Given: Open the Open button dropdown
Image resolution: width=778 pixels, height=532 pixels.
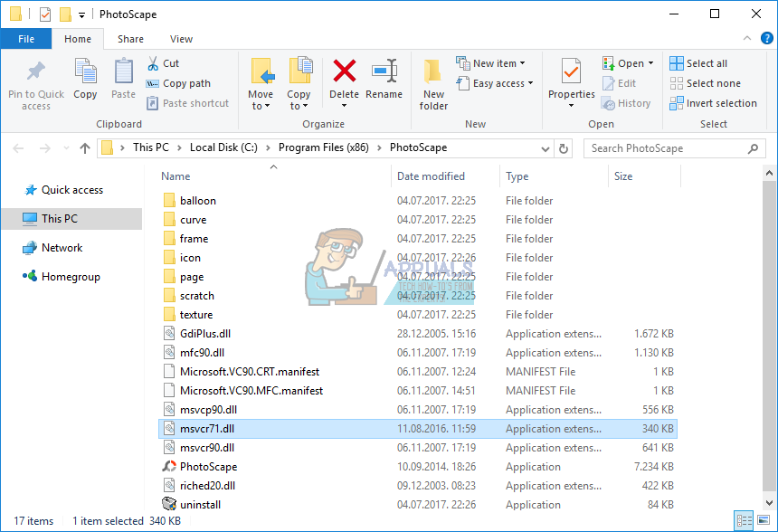Looking at the screenshot, I should click(650, 63).
